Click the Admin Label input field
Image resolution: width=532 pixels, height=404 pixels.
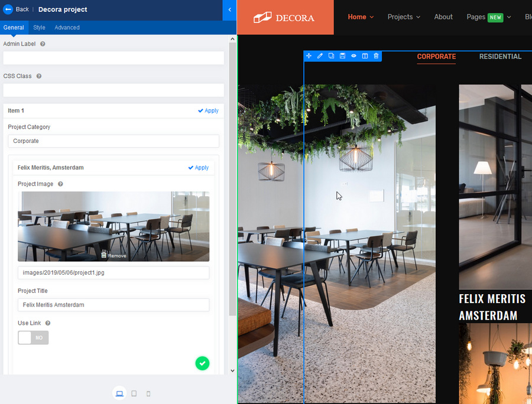[x=113, y=58]
